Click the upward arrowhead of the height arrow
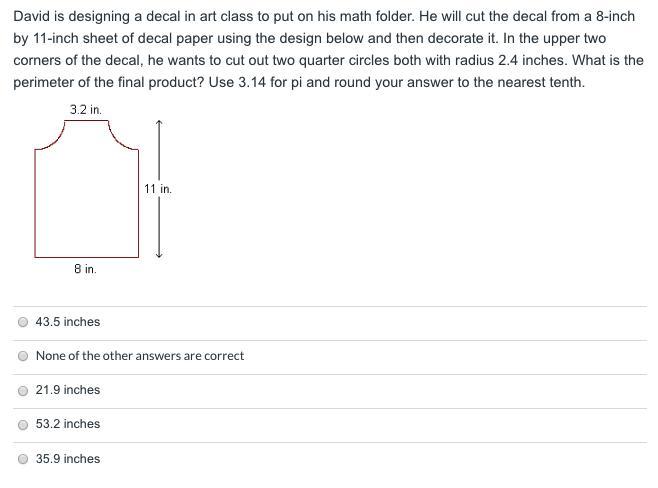658x488 pixels. 159,123
